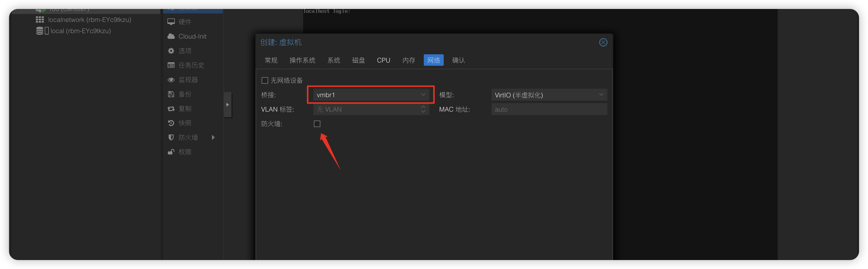This screenshot has height=269, width=868.
Task: Toggle the Firewall checkbox in dialog
Action: click(317, 124)
